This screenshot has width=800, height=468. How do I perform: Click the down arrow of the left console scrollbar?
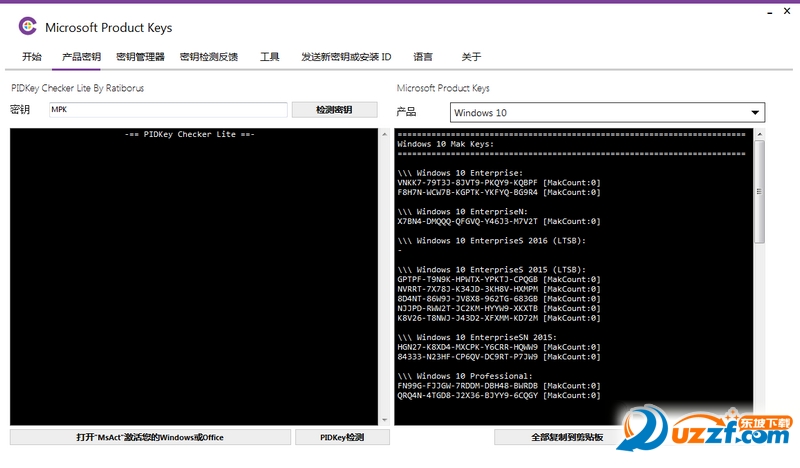tap(385, 420)
